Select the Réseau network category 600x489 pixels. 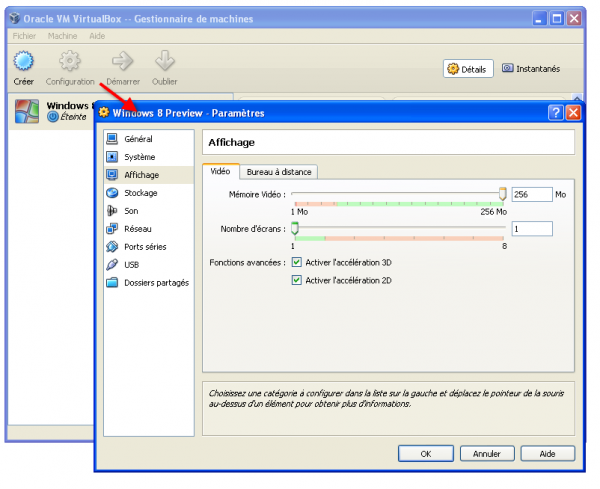click(x=137, y=229)
